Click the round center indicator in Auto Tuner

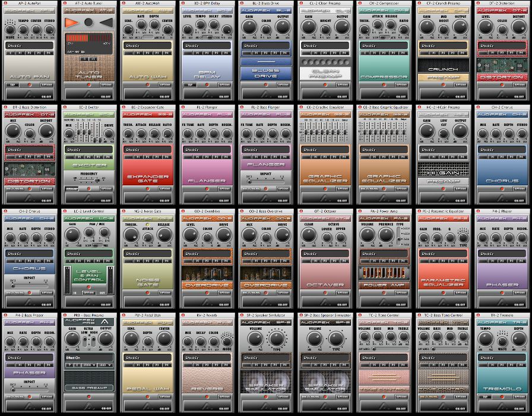pos(88,23)
